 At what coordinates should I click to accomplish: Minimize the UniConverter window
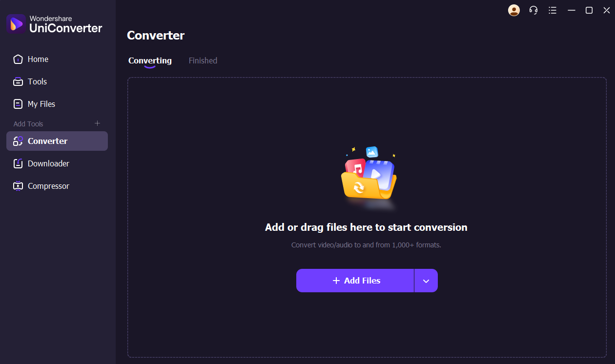572,10
